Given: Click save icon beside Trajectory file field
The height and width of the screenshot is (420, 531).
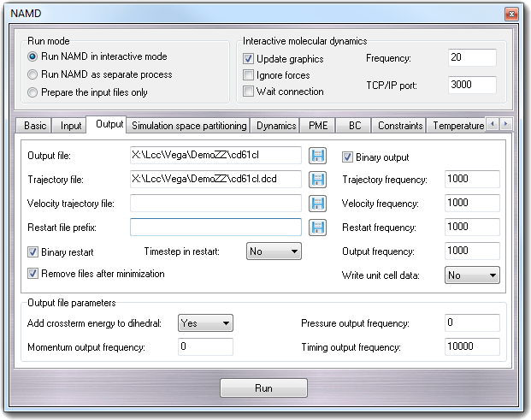Looking at the screenshot, I should (x=318, y=180).
